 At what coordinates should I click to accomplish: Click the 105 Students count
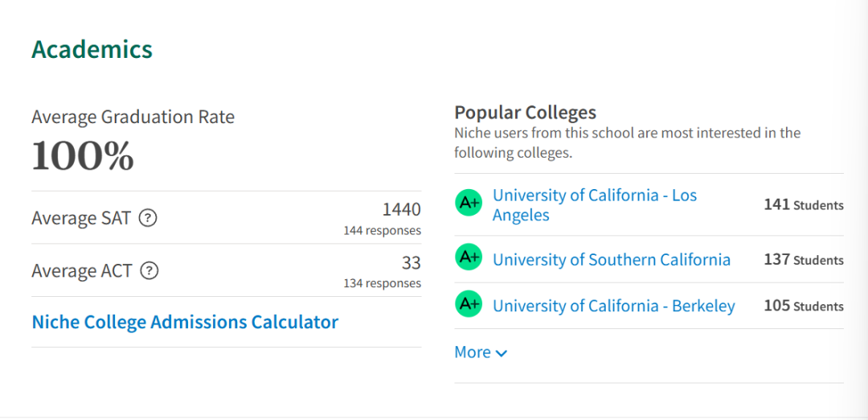click(804, 306)
